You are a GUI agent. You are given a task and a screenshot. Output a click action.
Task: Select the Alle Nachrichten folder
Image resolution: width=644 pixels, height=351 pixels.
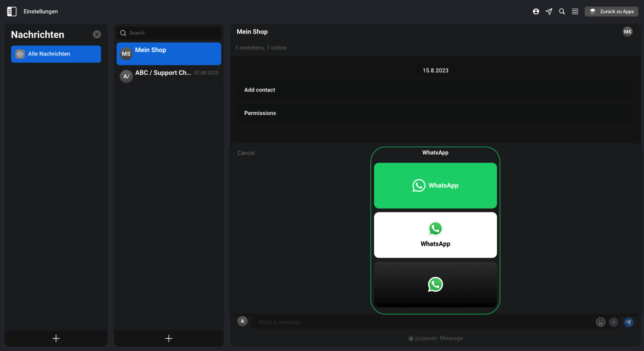point(56,54)
